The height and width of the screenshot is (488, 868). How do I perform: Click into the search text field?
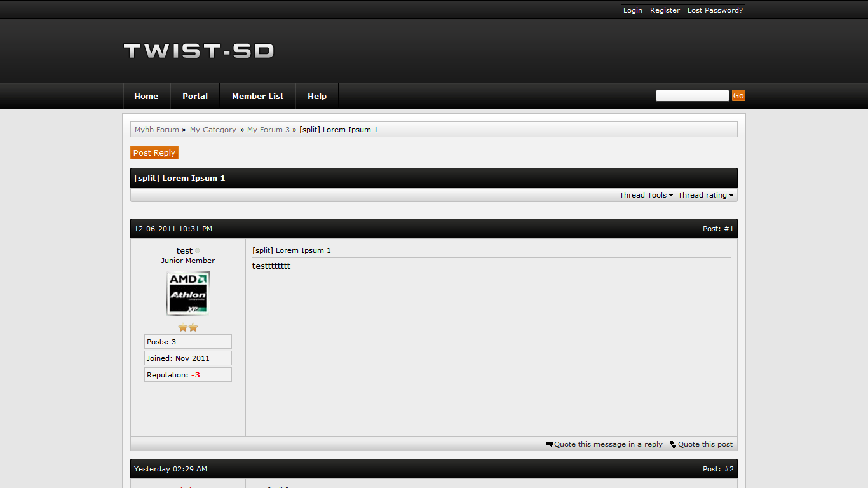692,96
